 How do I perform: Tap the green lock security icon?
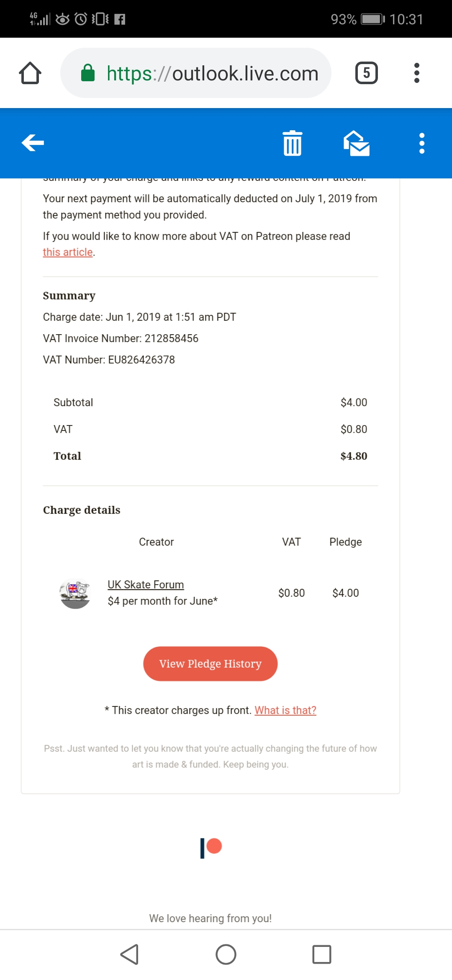click(x=88, y=73)
